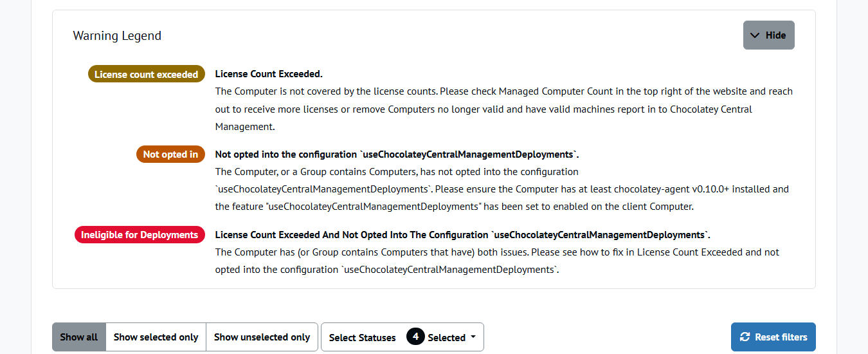The height and width of the screenshot is (354, 868).
Task: Click the bold License Count Exceeded. title
Action: 269,74
